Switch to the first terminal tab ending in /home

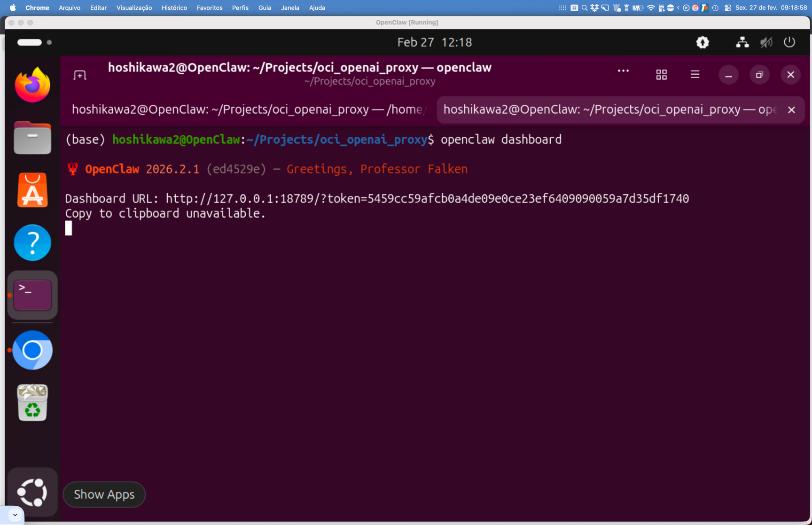click(248, 110)
